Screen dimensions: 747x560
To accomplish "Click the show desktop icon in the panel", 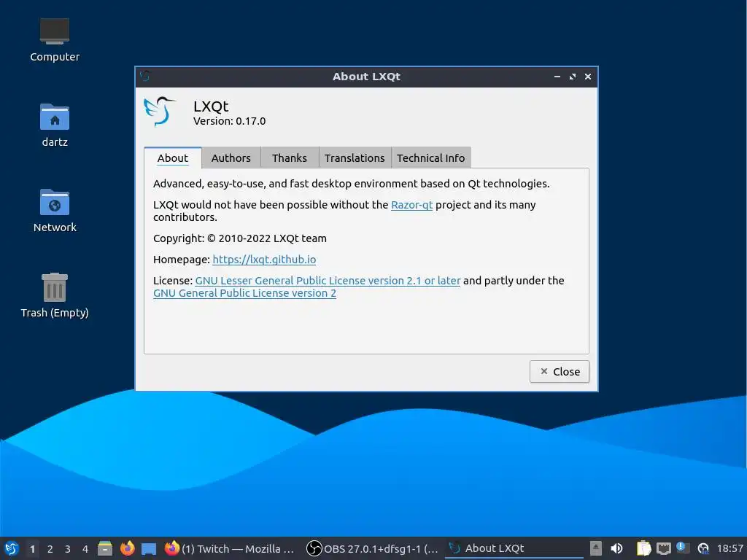I will [x=149, y=549].
